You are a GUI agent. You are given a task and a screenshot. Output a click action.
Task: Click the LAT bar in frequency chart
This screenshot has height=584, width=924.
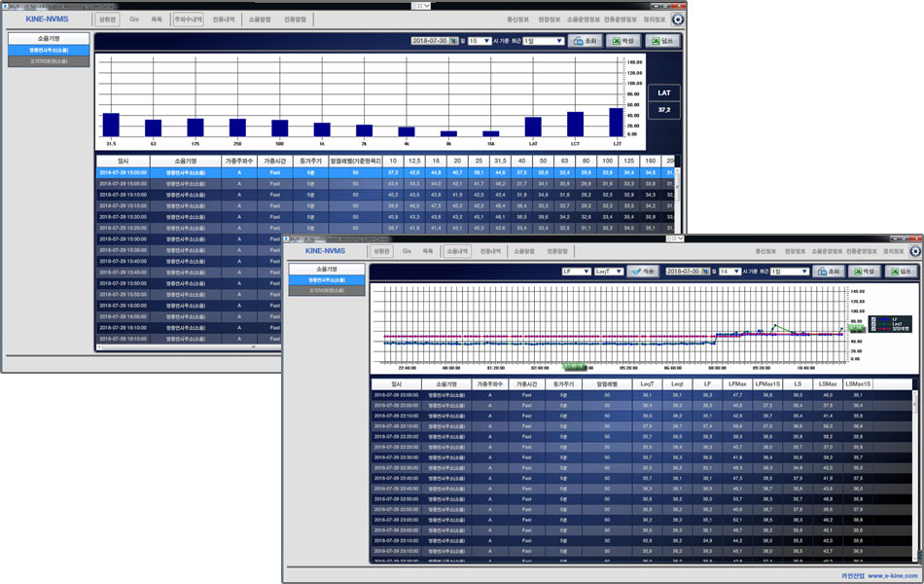533,127
